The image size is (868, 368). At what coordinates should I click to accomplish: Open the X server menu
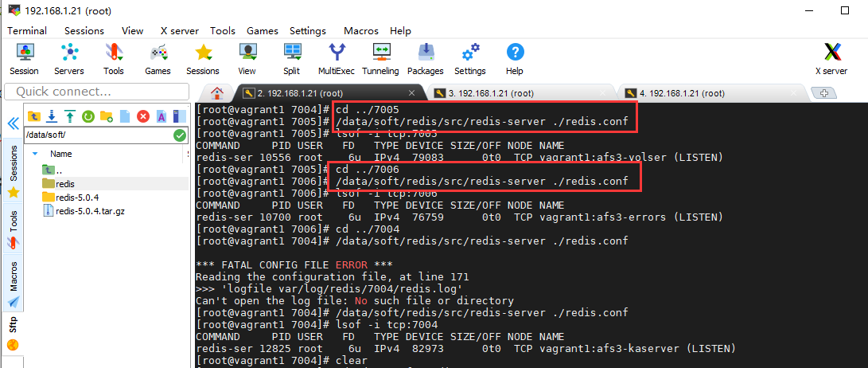(179, 31)
